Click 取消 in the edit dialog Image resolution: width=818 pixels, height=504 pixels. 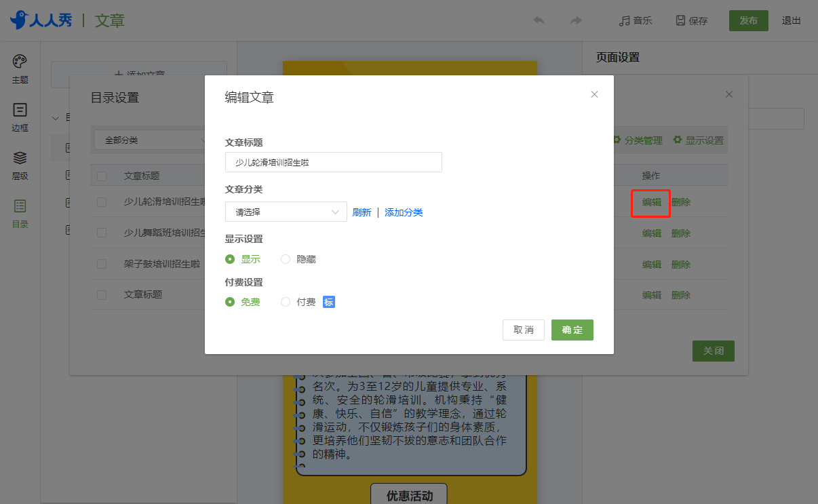tap(524, 330)
